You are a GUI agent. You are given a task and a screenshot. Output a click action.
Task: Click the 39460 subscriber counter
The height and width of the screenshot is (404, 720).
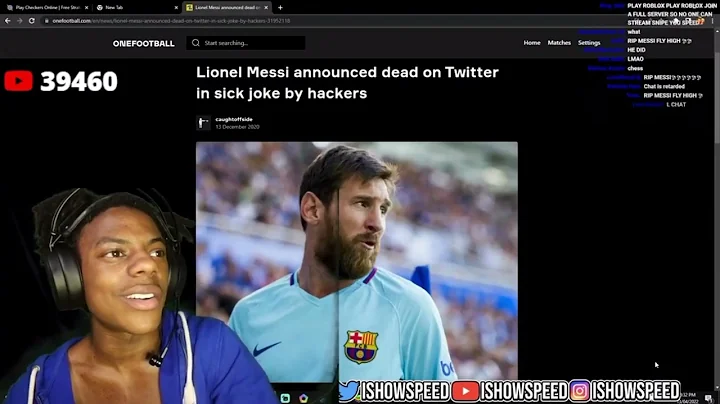[79, 81]
